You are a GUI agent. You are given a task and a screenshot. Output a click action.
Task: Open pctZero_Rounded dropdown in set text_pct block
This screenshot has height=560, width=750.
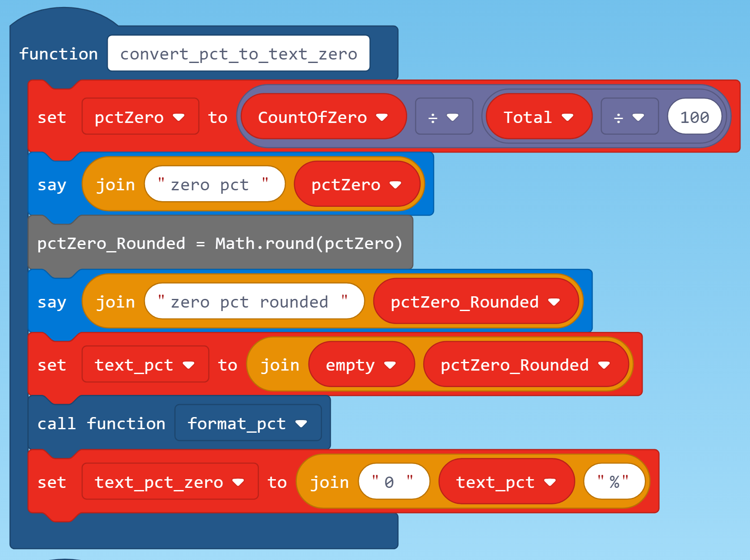point(526,364)
